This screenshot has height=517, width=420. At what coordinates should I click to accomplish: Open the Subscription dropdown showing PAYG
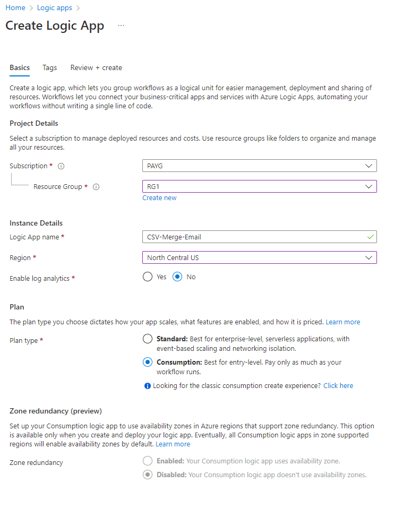(259, 166)
